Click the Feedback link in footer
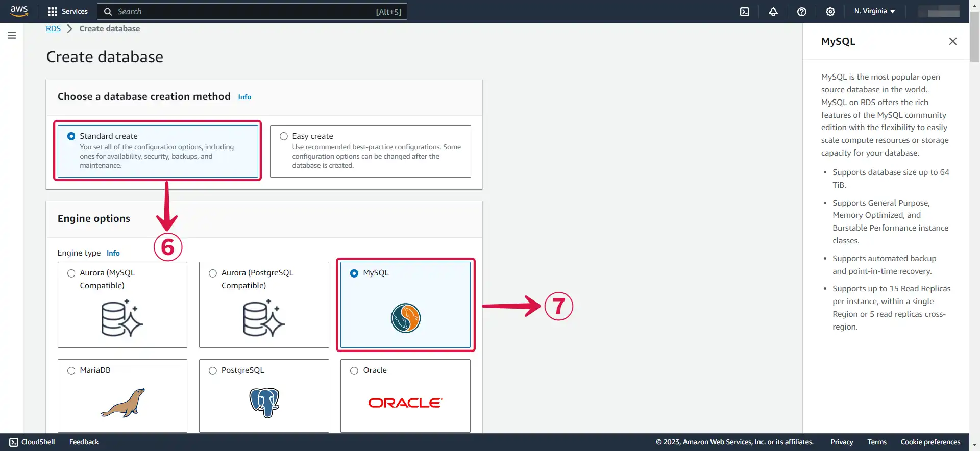This screenshot has height=451, width=980. point(84,442)
